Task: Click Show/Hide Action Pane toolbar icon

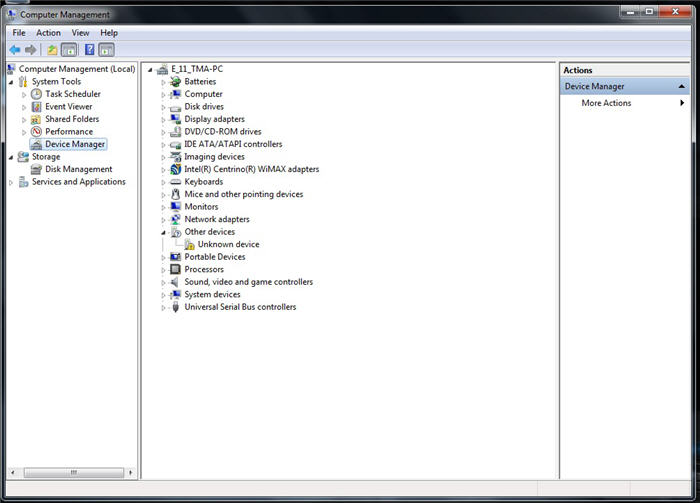Action: 106,50
